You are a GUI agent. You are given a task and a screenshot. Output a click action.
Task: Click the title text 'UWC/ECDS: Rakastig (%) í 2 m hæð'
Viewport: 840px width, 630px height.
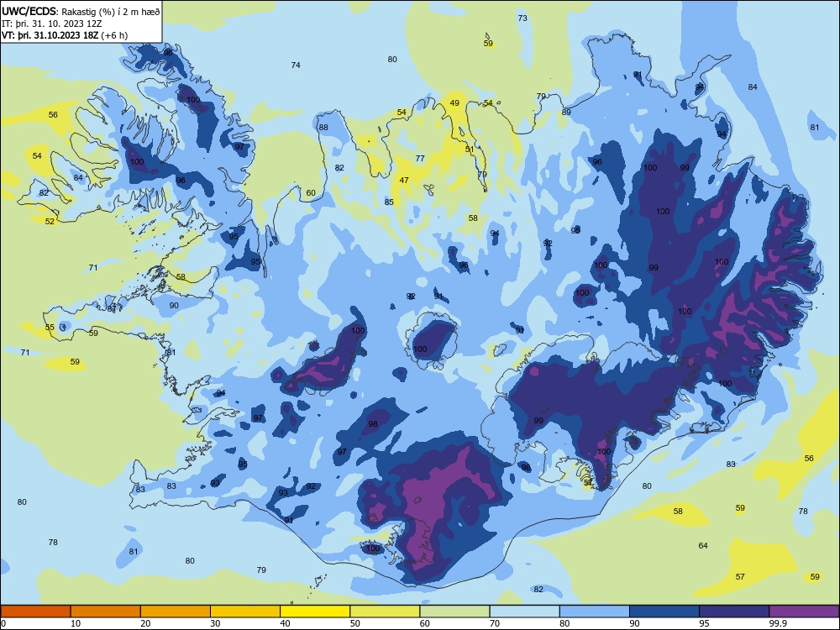pos(81,11)
